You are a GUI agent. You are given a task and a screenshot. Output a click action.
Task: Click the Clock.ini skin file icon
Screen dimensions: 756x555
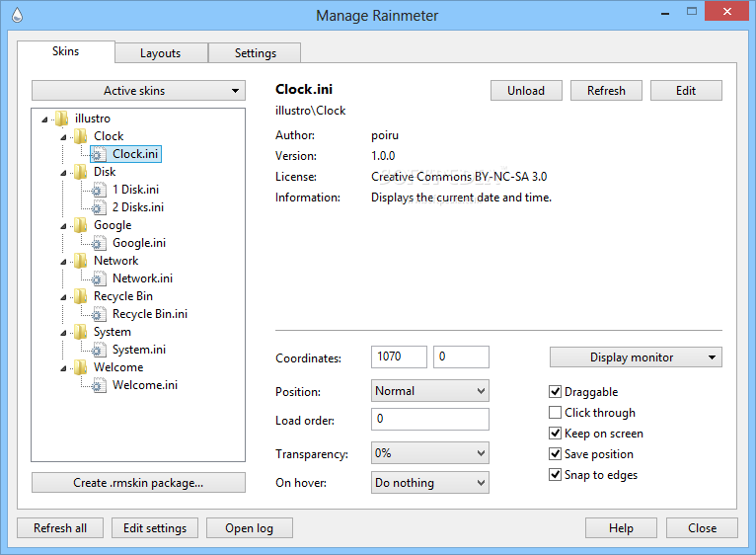99,154
